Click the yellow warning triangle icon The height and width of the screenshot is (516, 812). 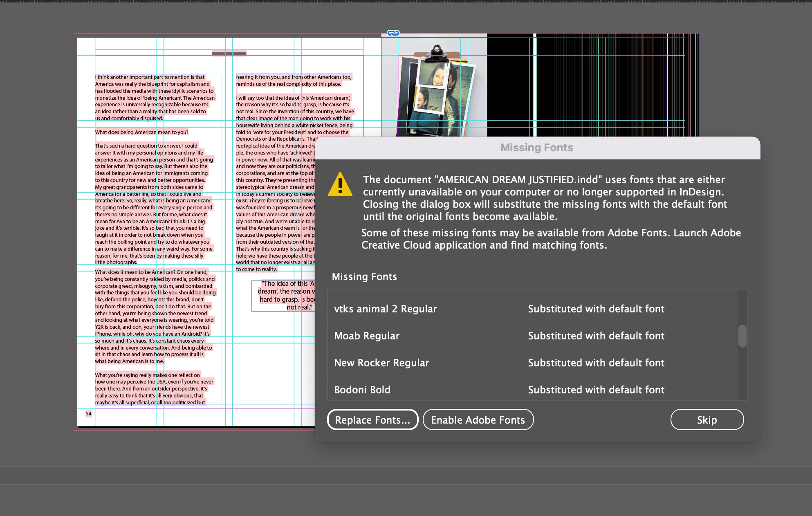click(x=340, y=185)
